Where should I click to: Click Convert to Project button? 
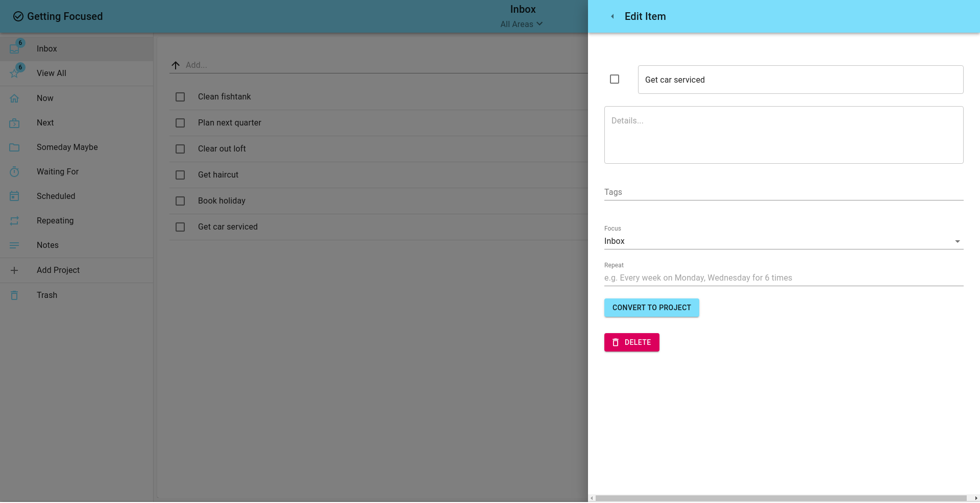pyautogui.click(x=652, y=308)
